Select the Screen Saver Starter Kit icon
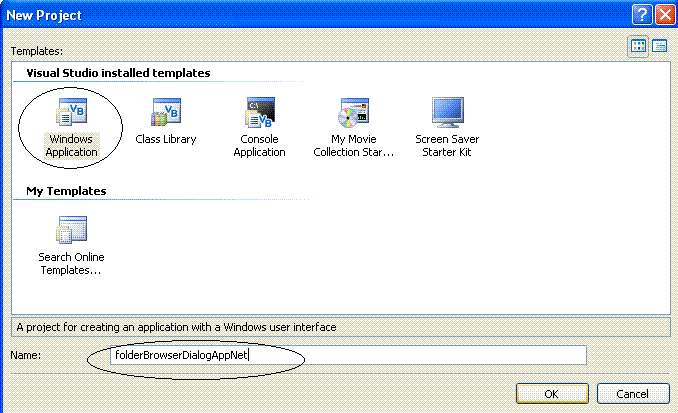This screenshot has height=413, width=678. click(x=448, y=112)
